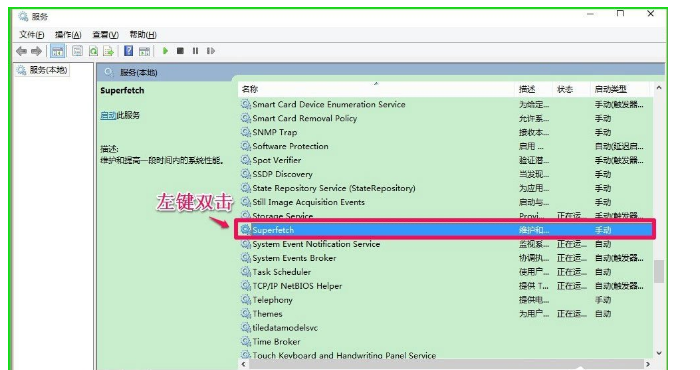Image resolution: width=700 pixels, height=370 pixels.
Task: Pause service with pause icon
Action: click(x=195, y=51)
